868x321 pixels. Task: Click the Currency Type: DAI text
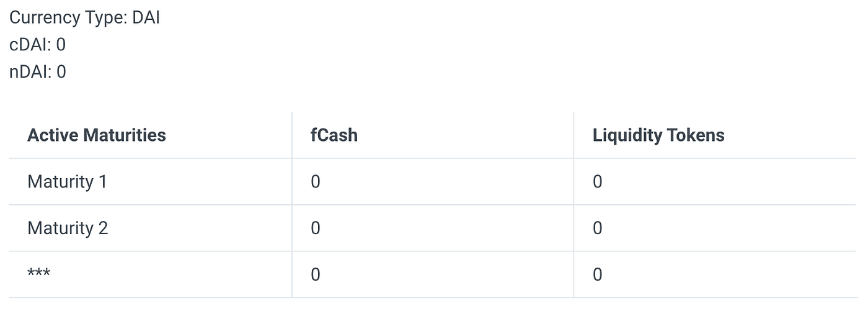[x=84, y=17]
